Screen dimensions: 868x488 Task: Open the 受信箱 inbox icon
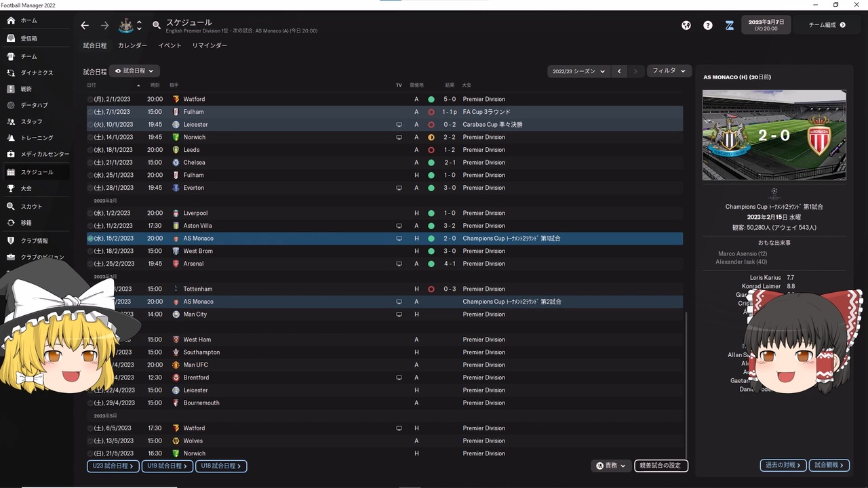(x=11, y=39)
